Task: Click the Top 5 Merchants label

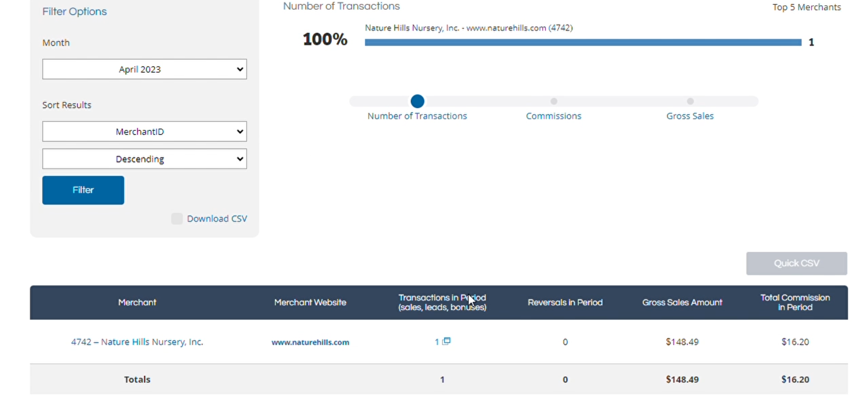Action: pos(807,7)
